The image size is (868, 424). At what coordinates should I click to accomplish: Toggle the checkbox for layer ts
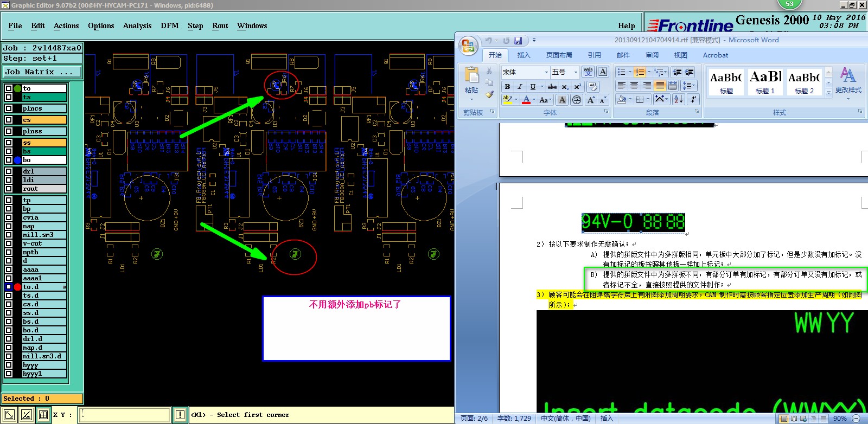9,97
